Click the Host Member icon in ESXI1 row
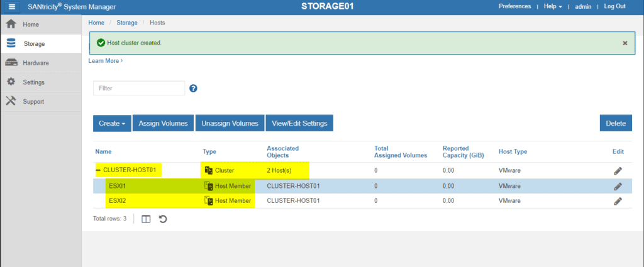 [209, 186]
